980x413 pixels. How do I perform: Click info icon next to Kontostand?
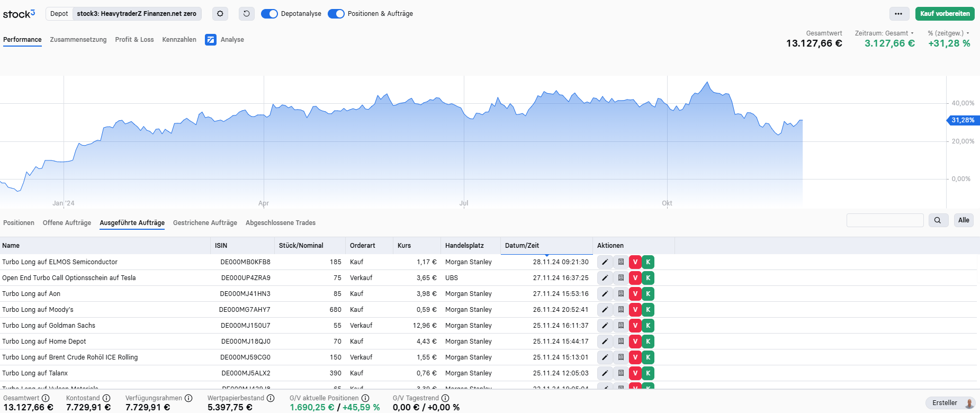(106, 398)
